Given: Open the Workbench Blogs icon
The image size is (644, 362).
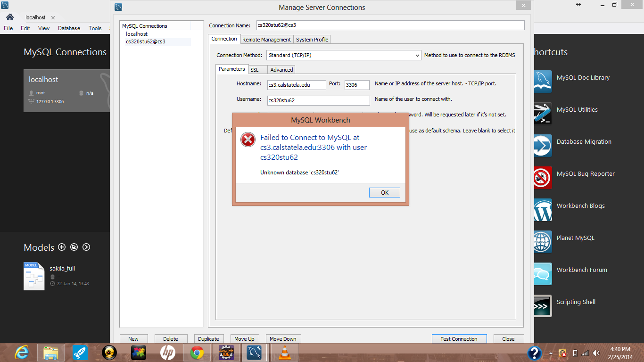Looking at the screenshot, I should tap(543, 210).
